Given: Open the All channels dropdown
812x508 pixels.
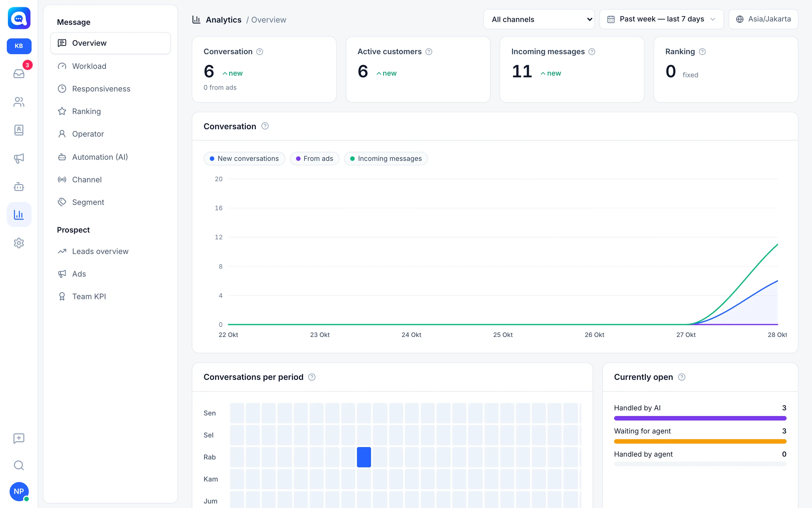Looking at the screenshot, I should 539,19.
